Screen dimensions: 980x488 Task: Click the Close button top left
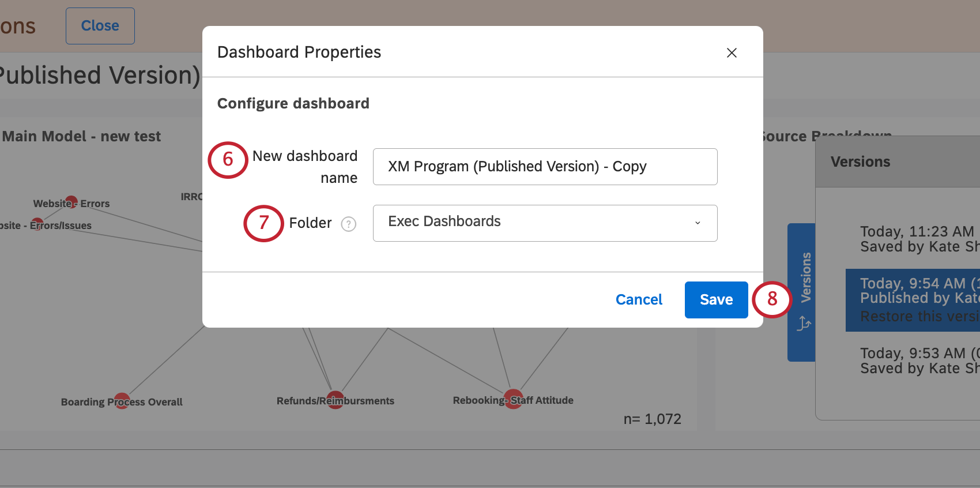[x=100, y=25]
